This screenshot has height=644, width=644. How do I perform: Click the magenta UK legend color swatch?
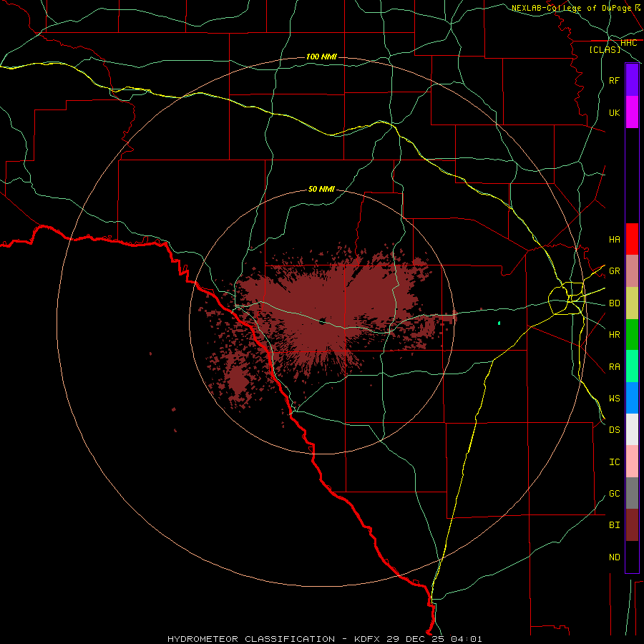pyautogui.click(x=632, y=112)
